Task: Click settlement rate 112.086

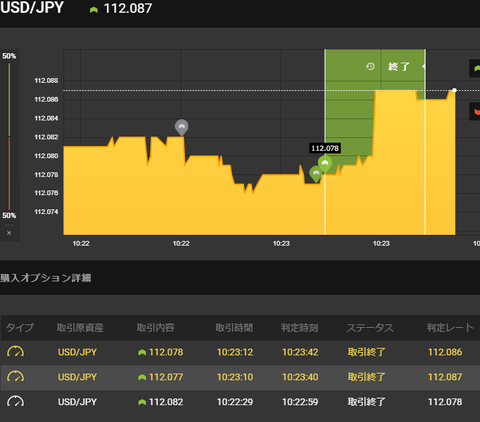Action: point(445,352)
